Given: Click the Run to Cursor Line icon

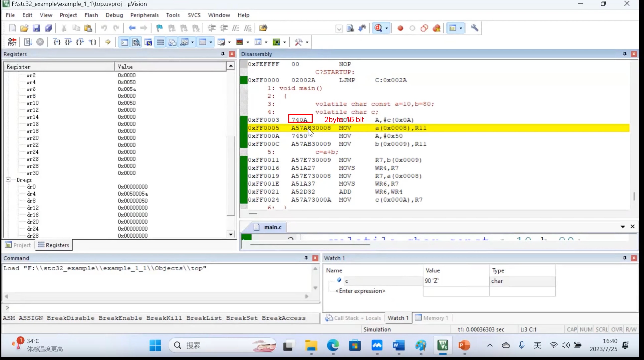Looking at the screenshot, I should click(x=92, y=42).
